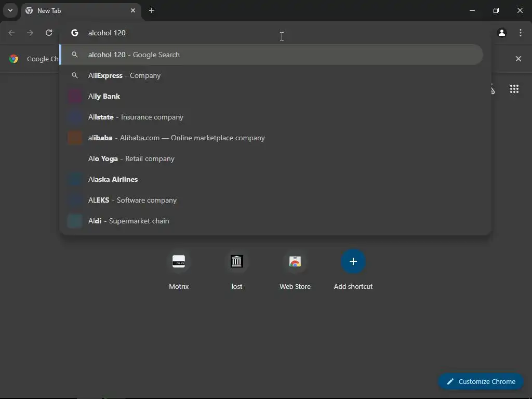The height and width of the screenshot is (399, 532).
Task: Choose the Aldi - Supermarket chain suggestion
Action: [271, 221]
